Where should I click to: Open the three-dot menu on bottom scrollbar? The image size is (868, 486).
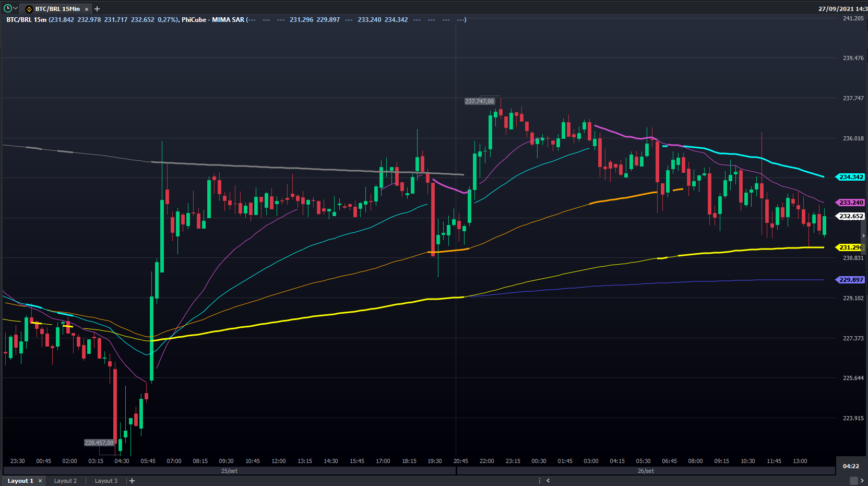click(x=540, y=481)
